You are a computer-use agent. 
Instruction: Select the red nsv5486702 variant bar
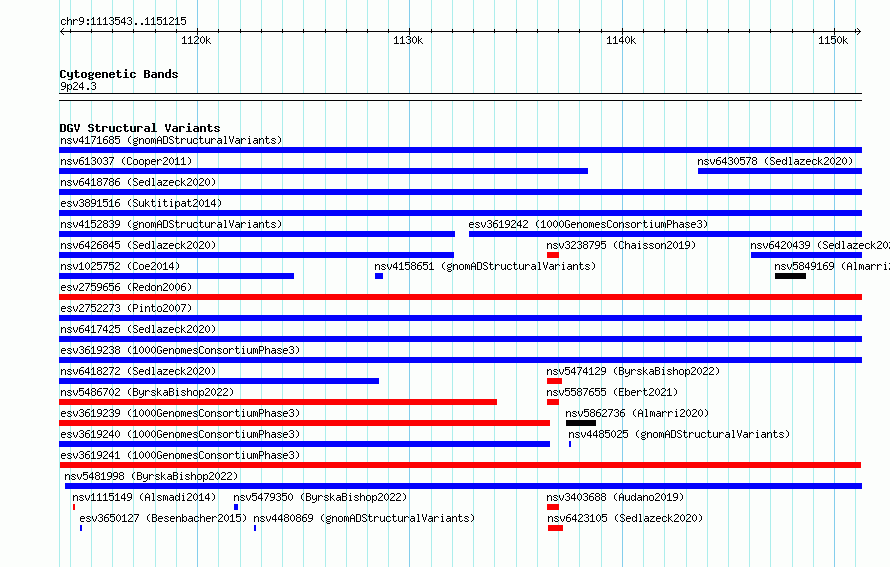pyautogui.click(x=278, y=402)
